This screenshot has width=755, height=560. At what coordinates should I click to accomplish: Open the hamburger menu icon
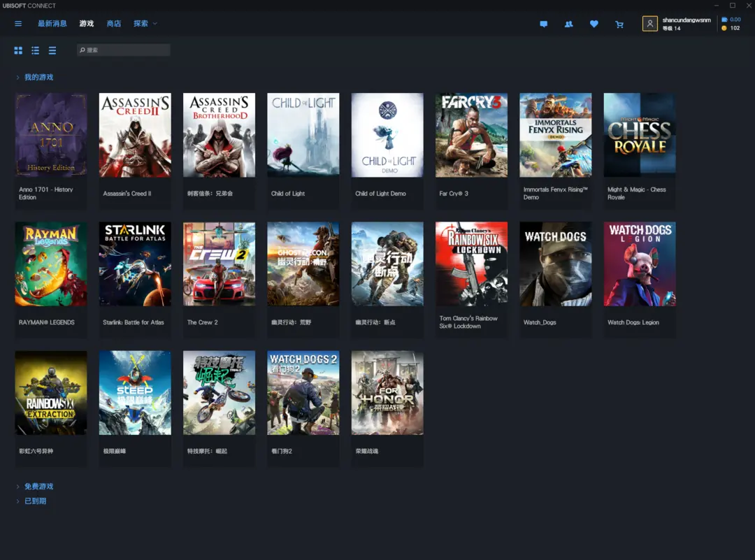[18, 24]
